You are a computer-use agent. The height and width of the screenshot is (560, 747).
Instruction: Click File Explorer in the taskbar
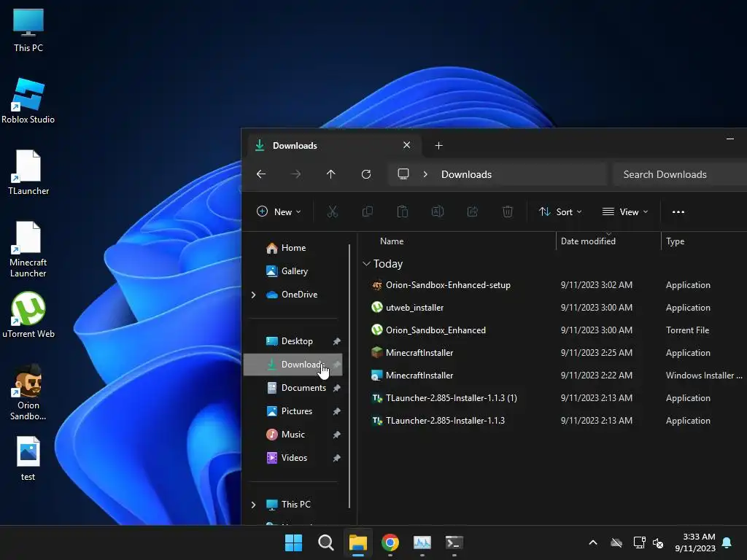(357, 542)
